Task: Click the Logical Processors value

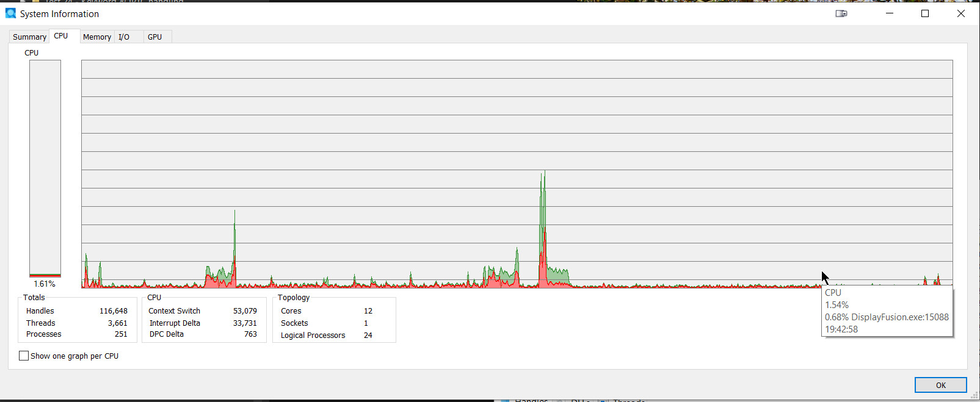Action: [368, 336]
